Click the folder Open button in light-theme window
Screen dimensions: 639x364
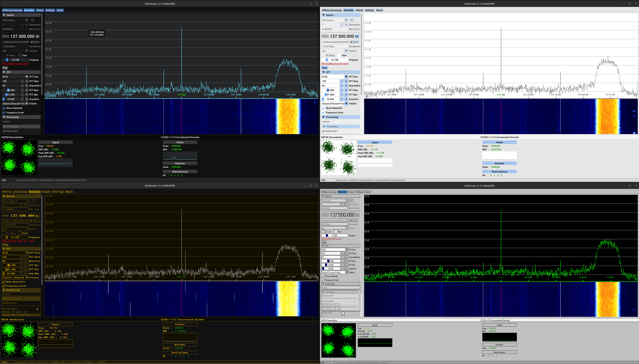(354, 42)
